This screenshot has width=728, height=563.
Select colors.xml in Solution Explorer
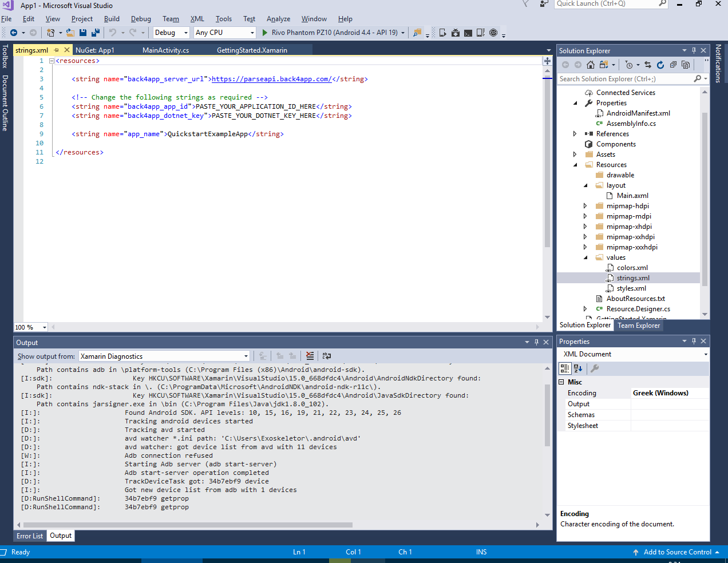pyautogui.click(x=632, y=268)
